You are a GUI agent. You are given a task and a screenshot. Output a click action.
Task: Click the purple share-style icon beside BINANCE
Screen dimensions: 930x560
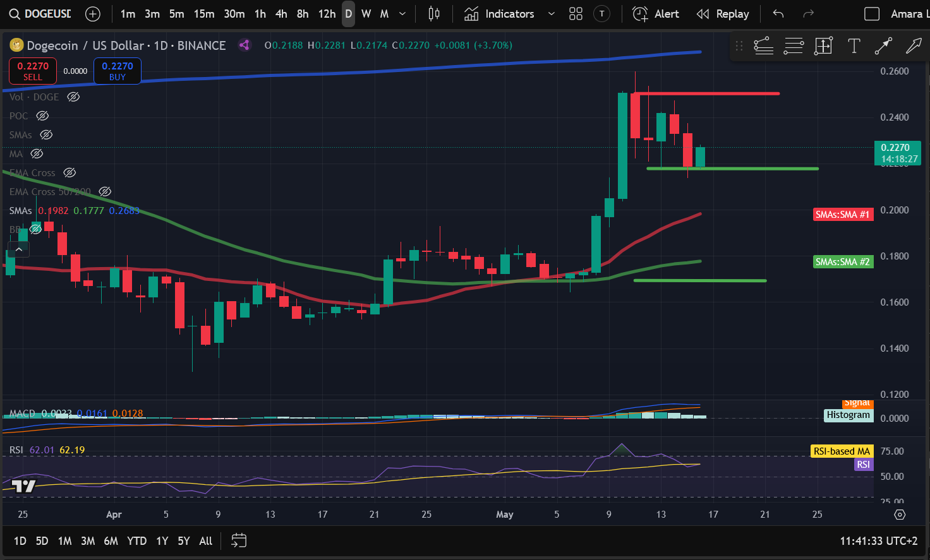[x=244, y=45]
